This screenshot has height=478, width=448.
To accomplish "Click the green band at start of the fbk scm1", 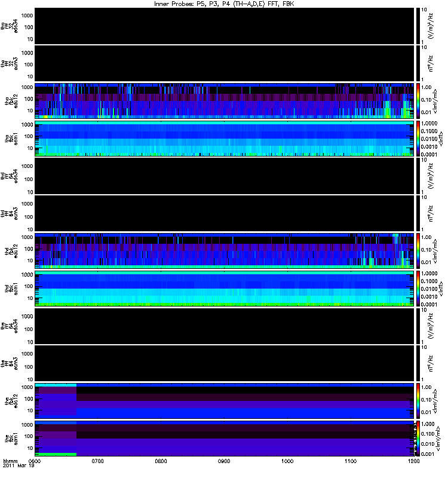I will point(56,454).
